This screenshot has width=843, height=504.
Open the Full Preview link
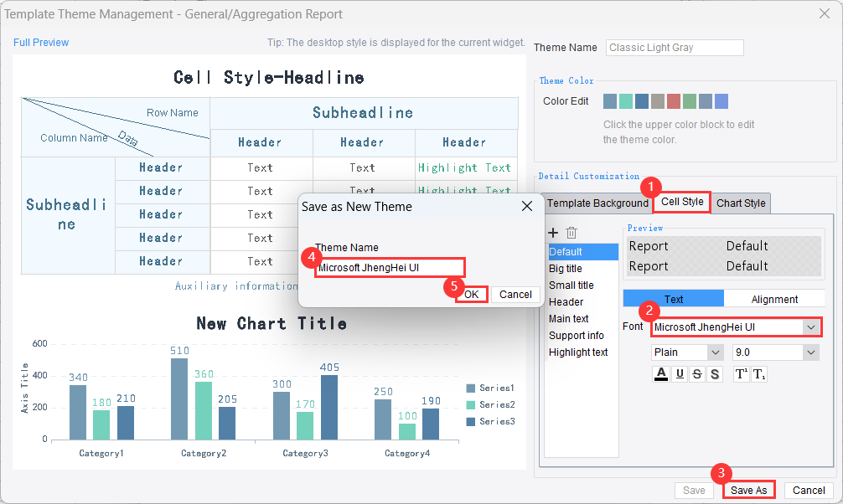[41, 43]
